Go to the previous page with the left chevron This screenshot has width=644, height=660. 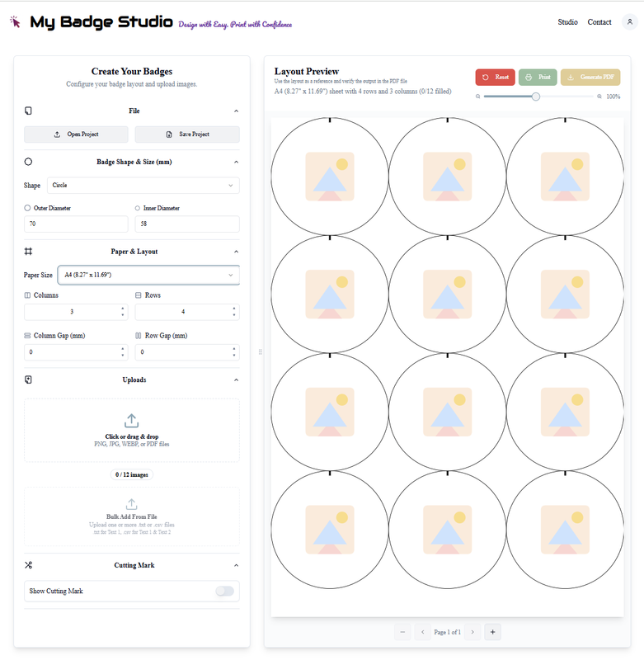[422, 632]
